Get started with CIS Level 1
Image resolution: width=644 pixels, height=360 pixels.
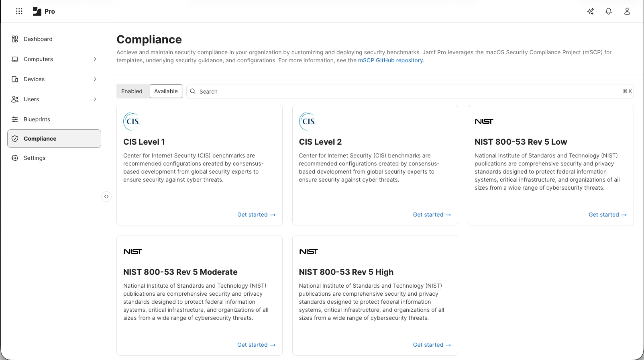click(x=256, y=215)
